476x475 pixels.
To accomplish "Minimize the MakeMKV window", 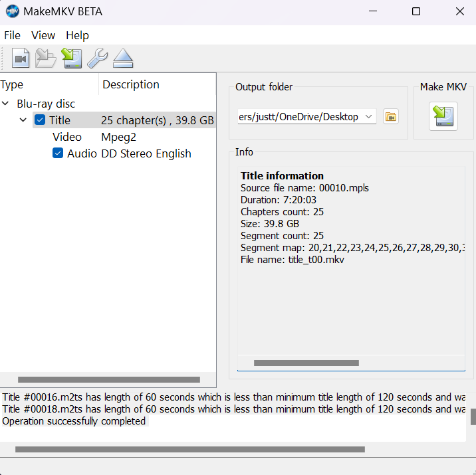I will point(373,11).
